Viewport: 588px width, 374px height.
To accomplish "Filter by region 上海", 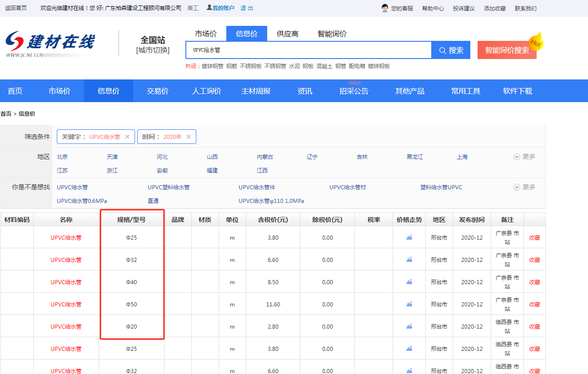I will (x=462, y=157).
